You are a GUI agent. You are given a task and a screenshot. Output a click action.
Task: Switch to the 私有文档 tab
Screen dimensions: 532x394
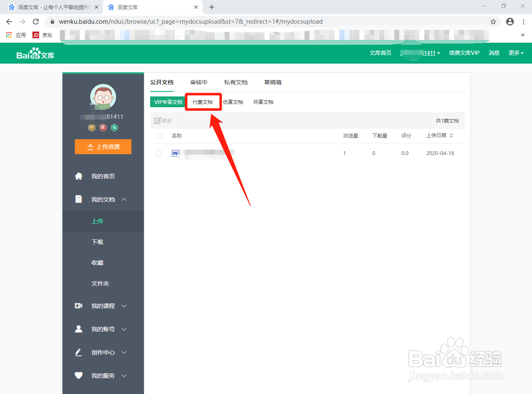coord(235,82)
